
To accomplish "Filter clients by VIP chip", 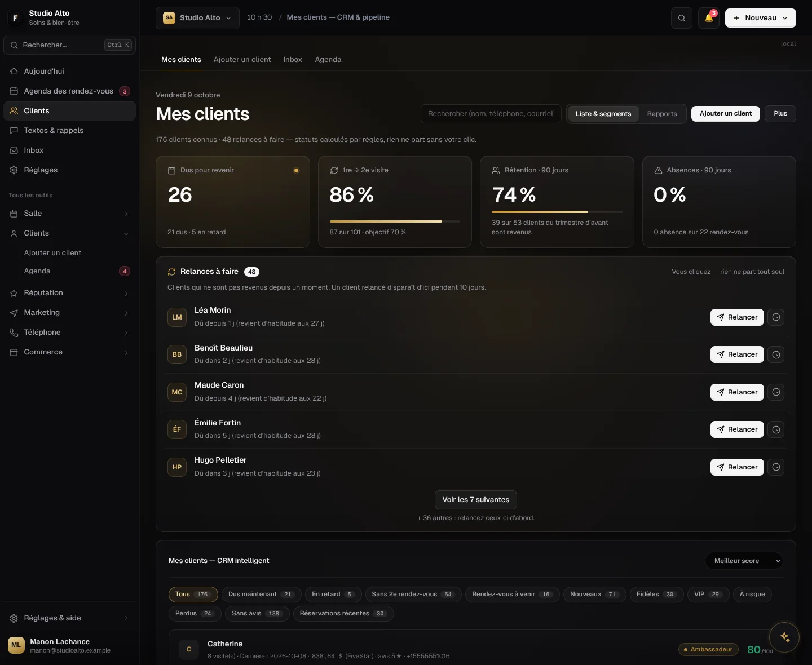I will [708, 595].
